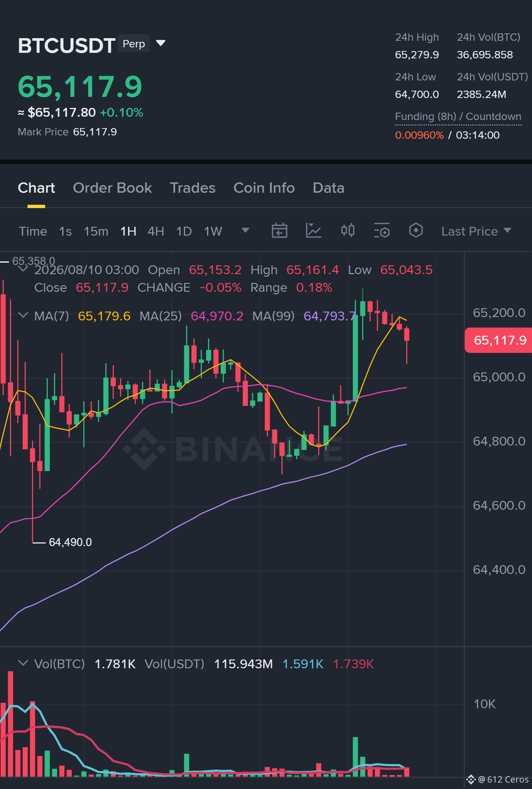This screenshot has width=532, height=789.
Task: Select the Time line chart interval
Action: (x=33, y=231)
